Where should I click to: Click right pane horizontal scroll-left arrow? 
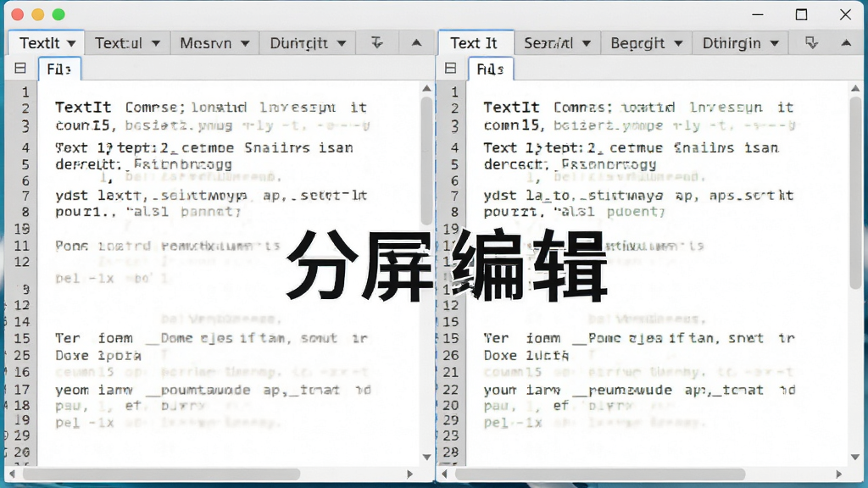coord(444,474)
